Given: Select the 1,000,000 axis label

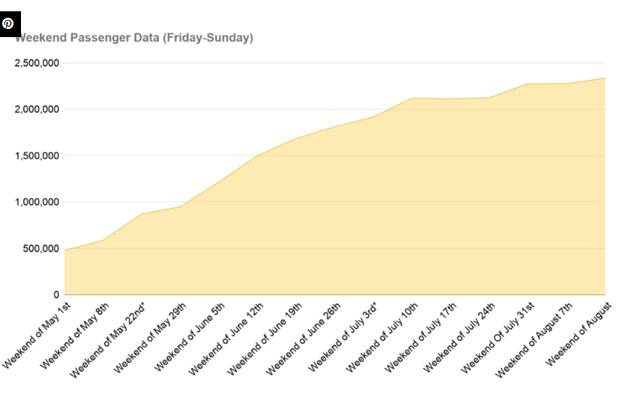Looking at the screenshot, I should pos(37,202).
